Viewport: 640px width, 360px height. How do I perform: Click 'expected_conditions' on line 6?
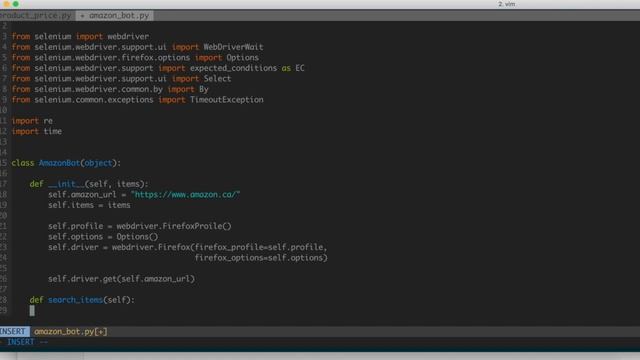coord(233,68)
